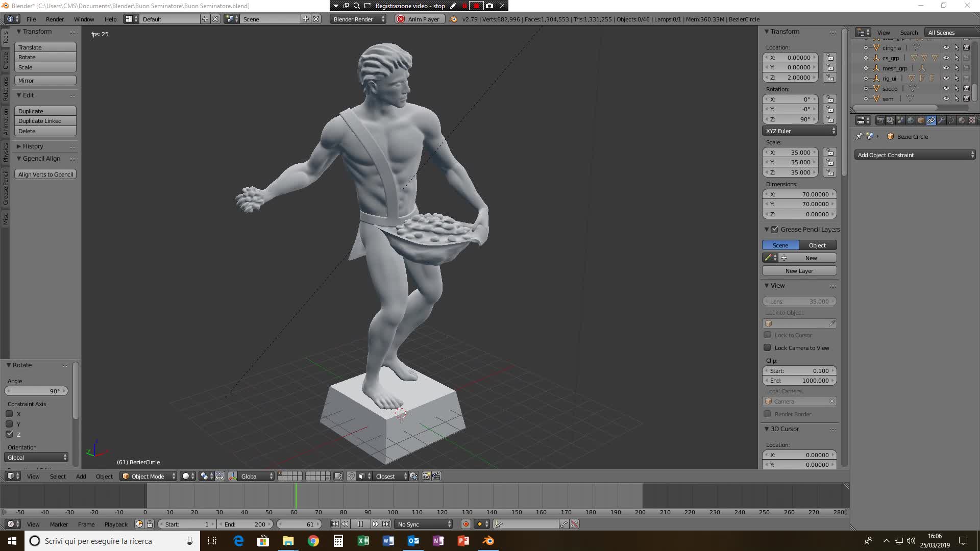This screenshot has height=551, width=980.
Task: Click the New Layer button
Action: point(799,271)
